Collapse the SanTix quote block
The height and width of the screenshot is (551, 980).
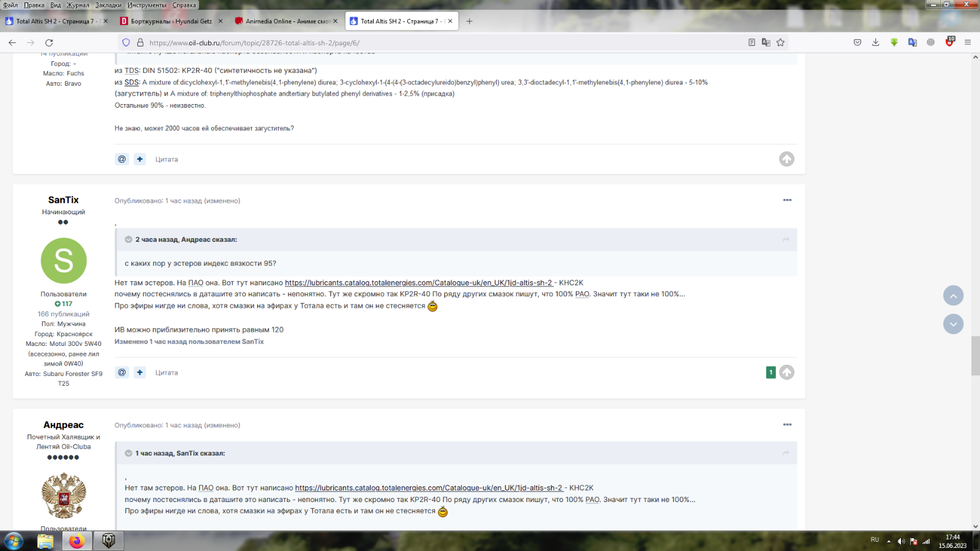coord(129,453)
